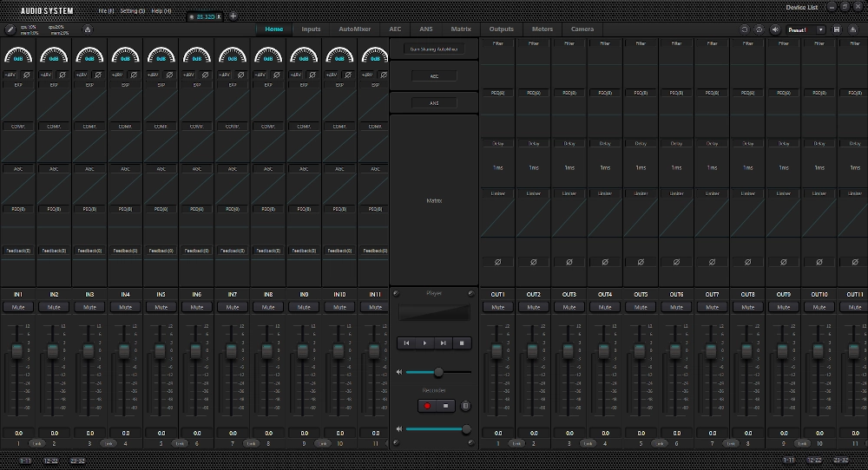Click the upload icon beside the CPU stats
The image size is (868, 470).
click(88, 29)
